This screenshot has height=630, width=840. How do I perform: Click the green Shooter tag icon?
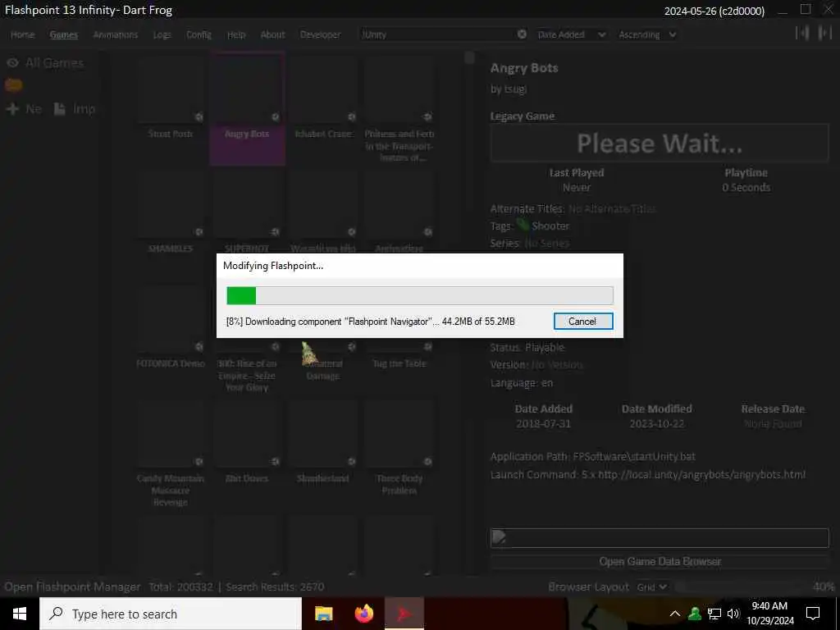(x=523, y=226)
